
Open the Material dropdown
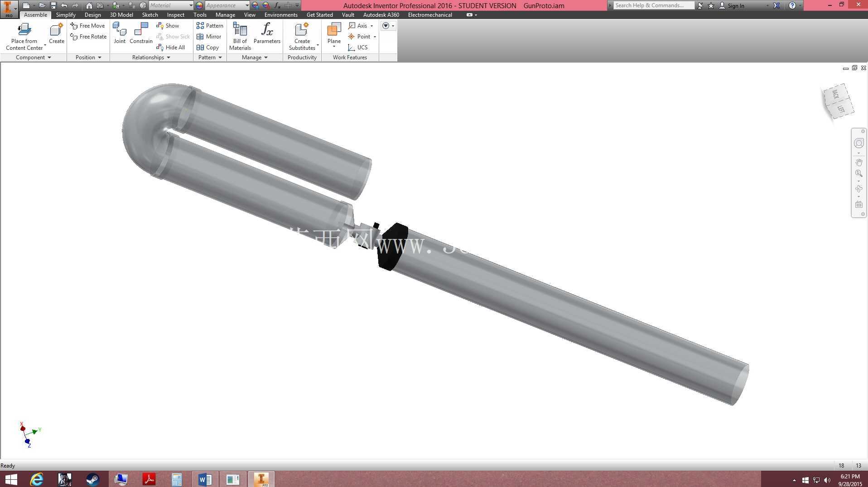171,5
